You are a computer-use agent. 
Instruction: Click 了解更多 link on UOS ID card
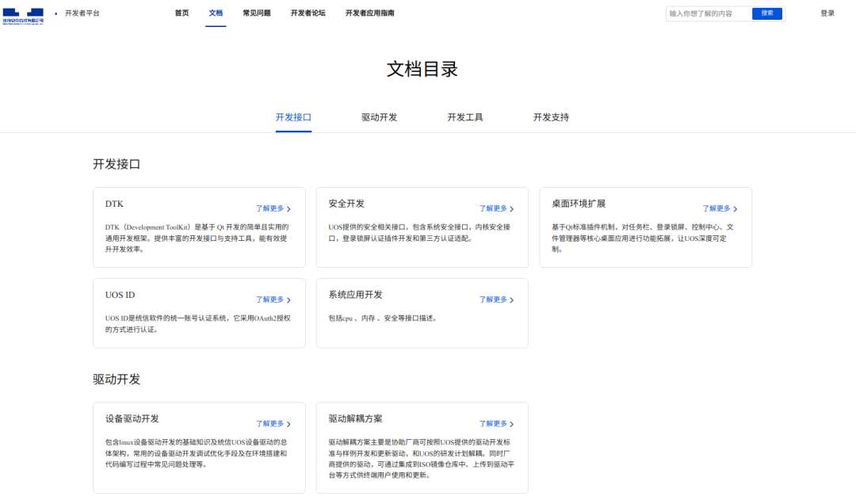point(273,300)
